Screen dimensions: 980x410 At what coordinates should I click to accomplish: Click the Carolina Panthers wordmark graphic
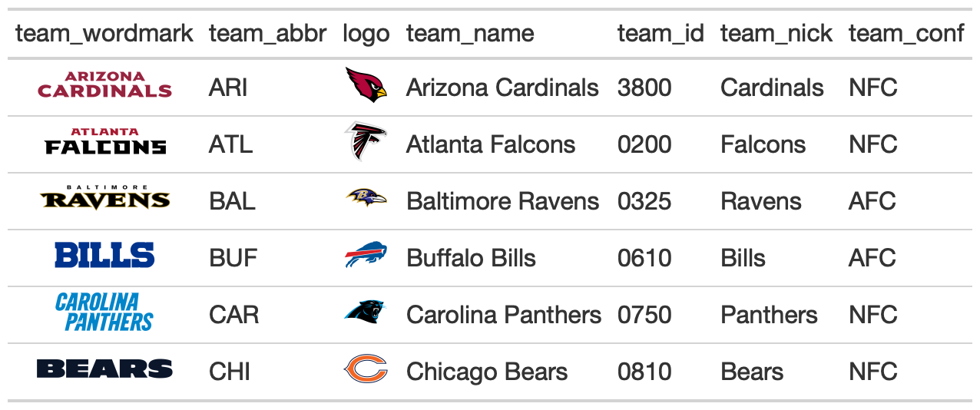click(x=104, y=312)
